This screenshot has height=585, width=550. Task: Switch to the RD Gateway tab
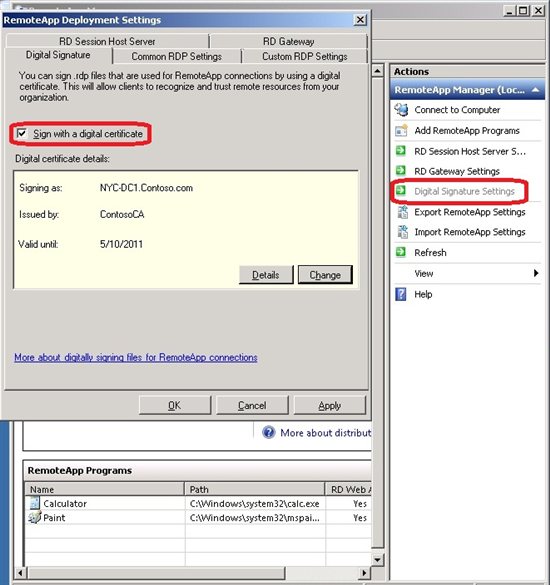[288, 41]
